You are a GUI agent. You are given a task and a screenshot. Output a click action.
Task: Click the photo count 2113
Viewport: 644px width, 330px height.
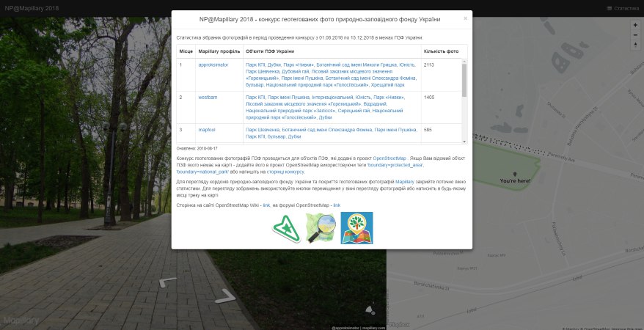pyautogui.click(x=429, y=65)
